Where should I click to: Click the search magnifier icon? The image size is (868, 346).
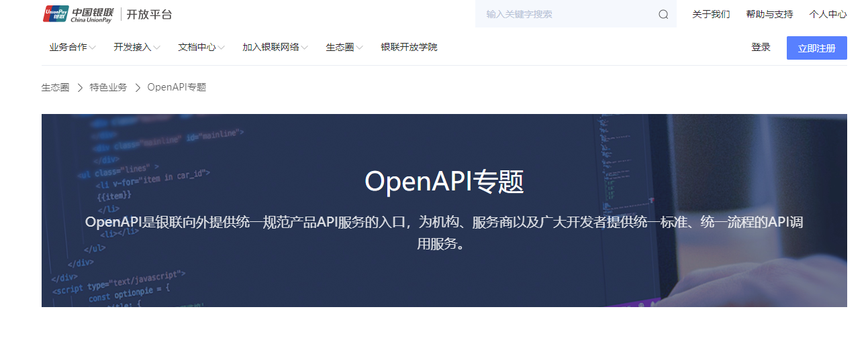tap(663, 14)
